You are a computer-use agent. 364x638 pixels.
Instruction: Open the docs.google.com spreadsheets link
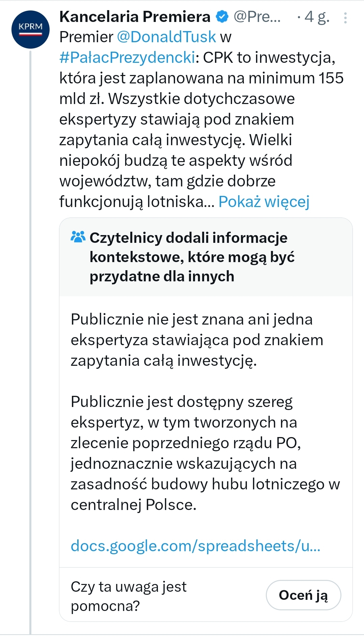pos(195,546)
